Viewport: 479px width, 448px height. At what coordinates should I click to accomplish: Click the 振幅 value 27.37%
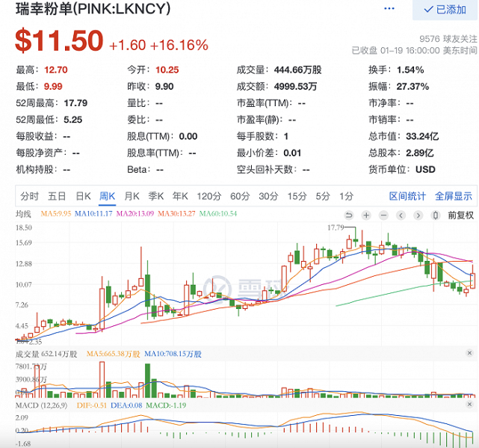coord(412,87)
